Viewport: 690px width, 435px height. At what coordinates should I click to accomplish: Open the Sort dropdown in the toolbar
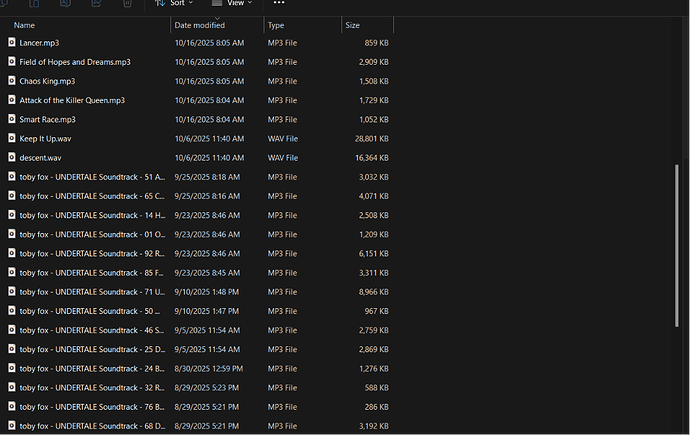point(174,3)
